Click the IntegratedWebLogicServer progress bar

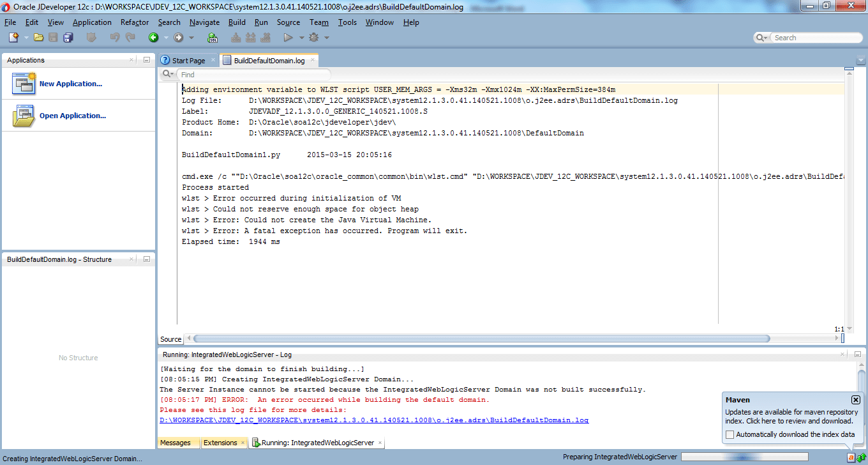tap(744, 457)
